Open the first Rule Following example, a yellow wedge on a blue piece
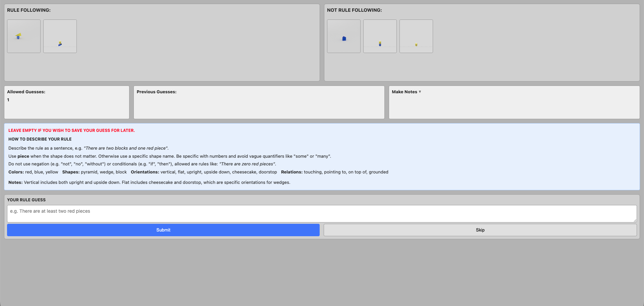Image resolution: width=644 pixels, height=306 pixels. coord(24,36)
